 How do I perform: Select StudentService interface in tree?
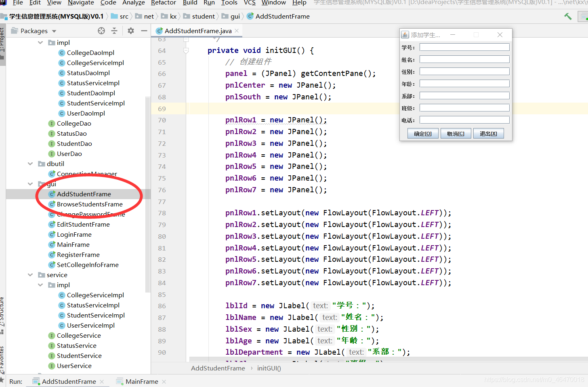point(79,355)
